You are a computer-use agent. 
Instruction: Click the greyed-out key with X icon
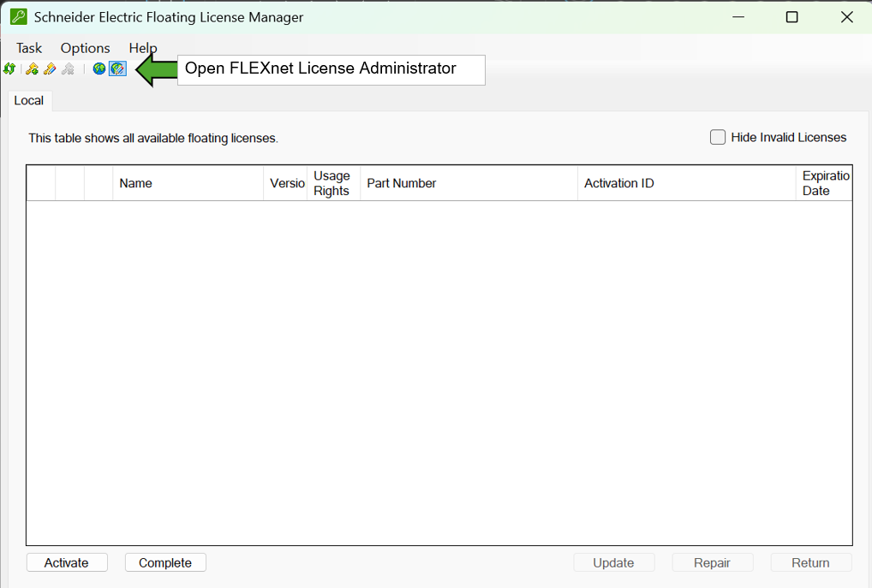tap(68, 69)
